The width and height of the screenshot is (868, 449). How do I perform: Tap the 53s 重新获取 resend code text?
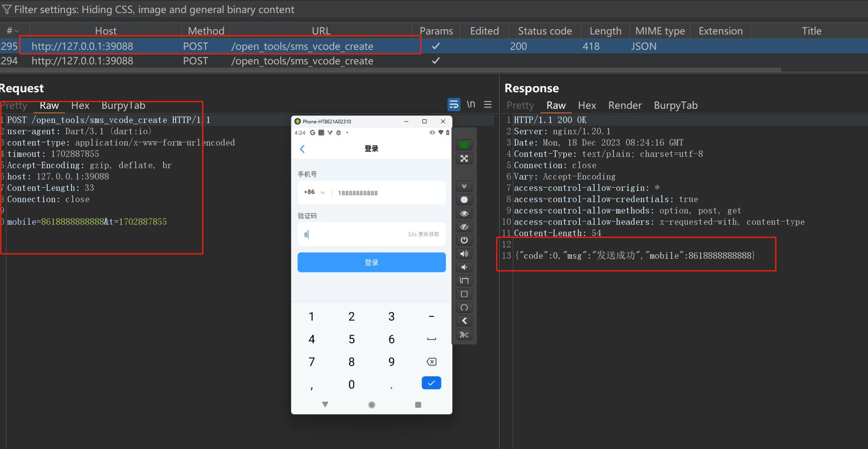424,234
